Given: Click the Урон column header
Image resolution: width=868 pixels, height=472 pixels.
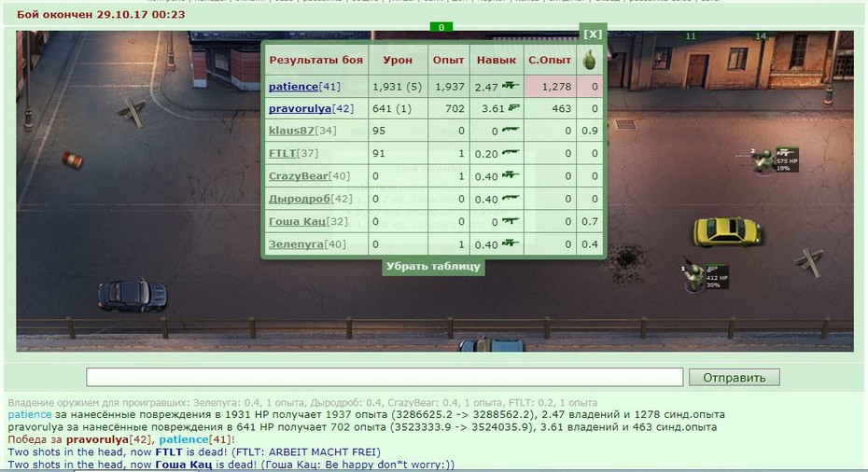Looking at the screenshot, I should click(x=398, y=60).
